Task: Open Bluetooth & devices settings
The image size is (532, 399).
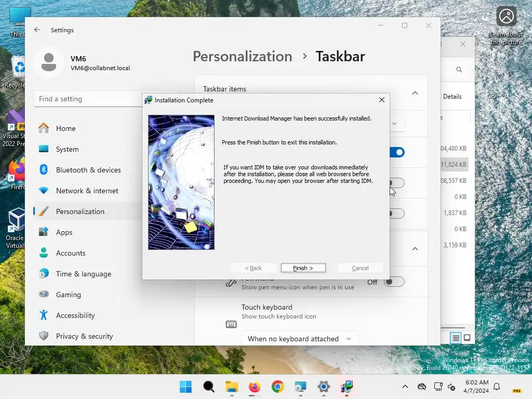Action: coord(87,170)
